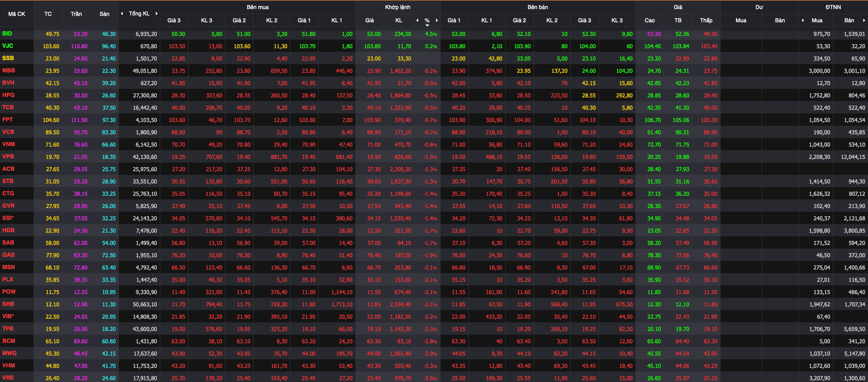This screenshot has width=868, height=382.
Task: Click right arrow beside % column header
Action: [437, 20]
